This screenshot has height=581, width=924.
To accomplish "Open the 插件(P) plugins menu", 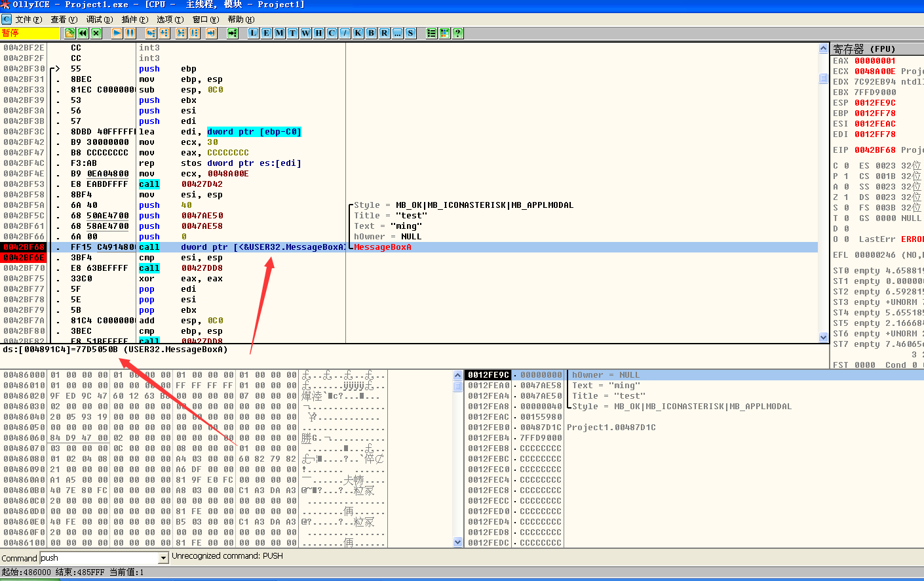I will tap(134, 20).
